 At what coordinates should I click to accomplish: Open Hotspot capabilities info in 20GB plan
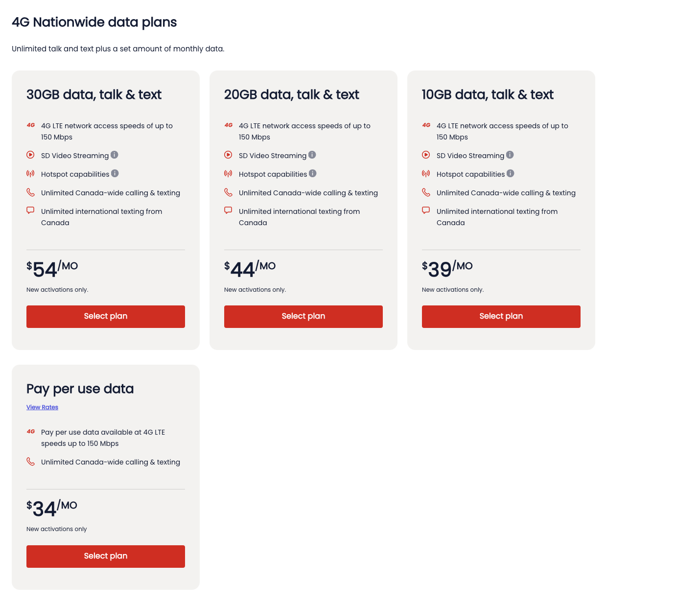[x=313, y=173]
